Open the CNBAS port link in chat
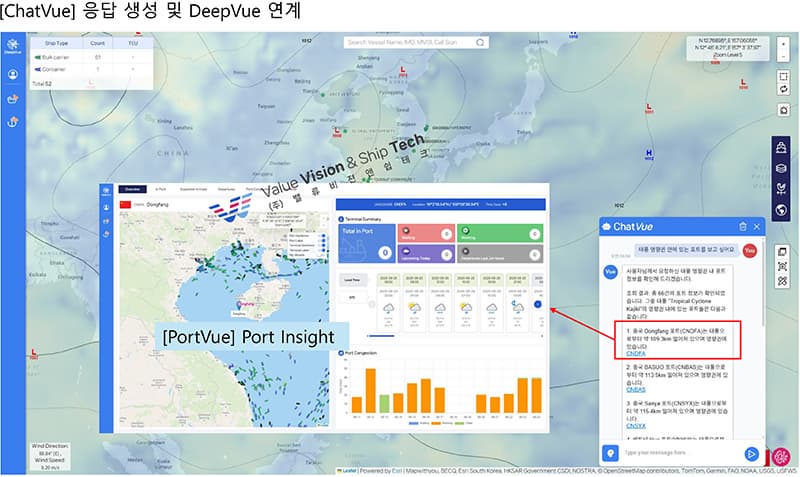 (636, 390)
